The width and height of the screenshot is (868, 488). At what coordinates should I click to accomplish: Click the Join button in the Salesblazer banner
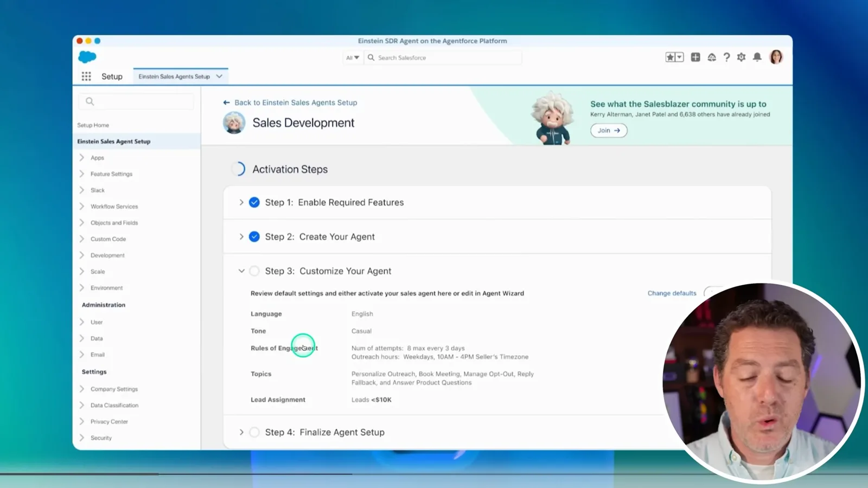tap(609, 131)
